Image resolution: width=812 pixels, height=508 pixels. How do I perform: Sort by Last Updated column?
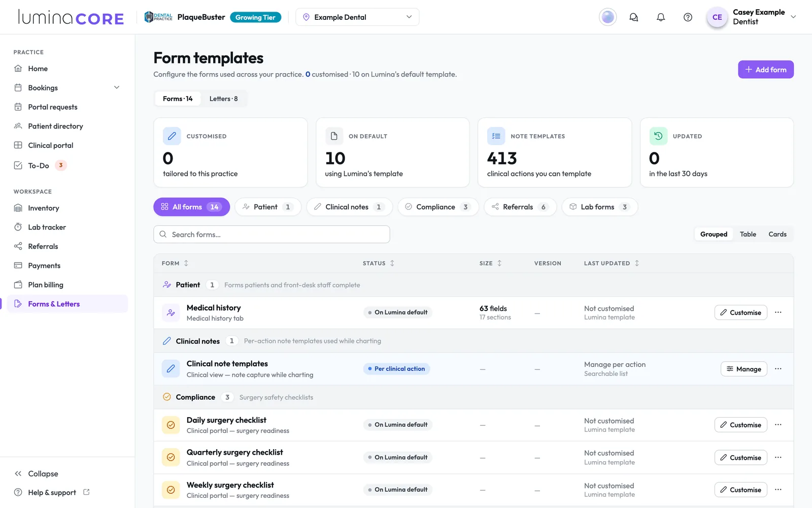[x=612, y=263]
